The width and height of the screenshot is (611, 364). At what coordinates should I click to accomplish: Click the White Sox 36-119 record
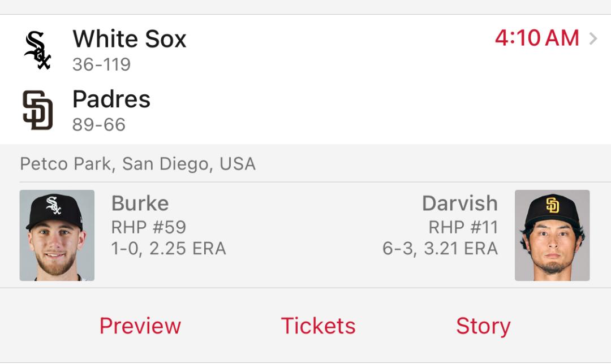pyautogui.click(x=101, y=64)
